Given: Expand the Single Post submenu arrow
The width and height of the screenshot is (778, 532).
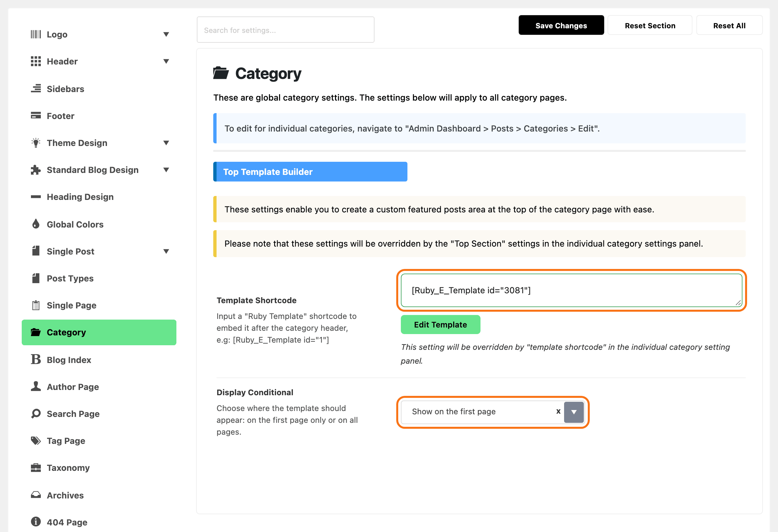Looking at the screenshot, I should (166, 251).
